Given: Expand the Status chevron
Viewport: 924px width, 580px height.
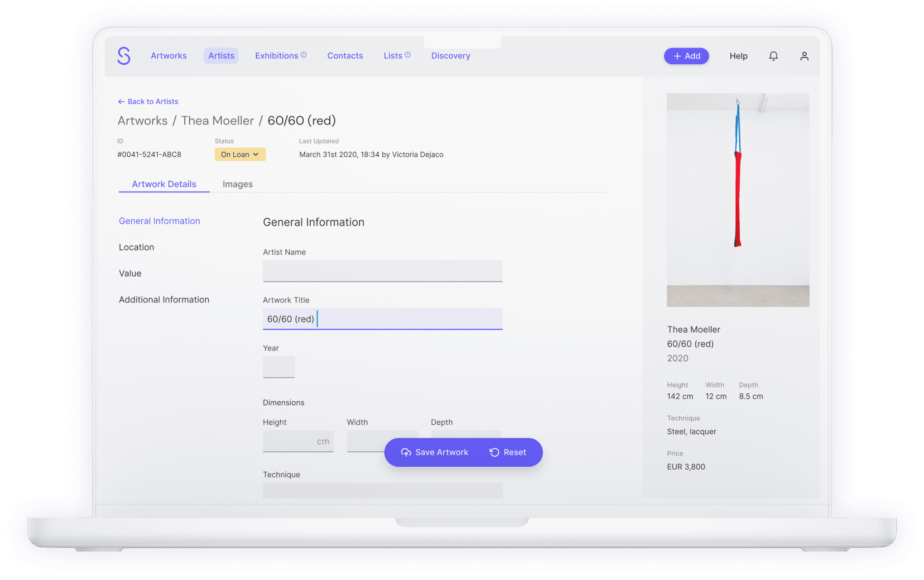Looking at the screenshot, I should (x=256, y=154).
